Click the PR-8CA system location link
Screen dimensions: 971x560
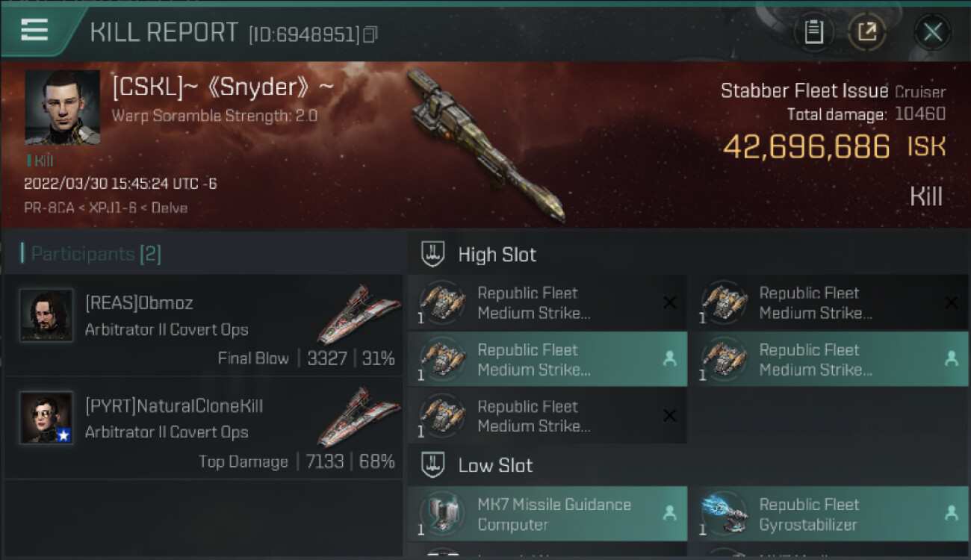coord(49,208)
